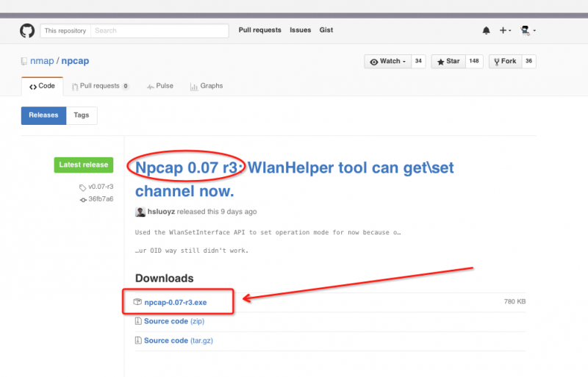Click the Downloads heading
The width and height of the screenshot is (588, 377).
pyautogui.click(x=164, y=279)
